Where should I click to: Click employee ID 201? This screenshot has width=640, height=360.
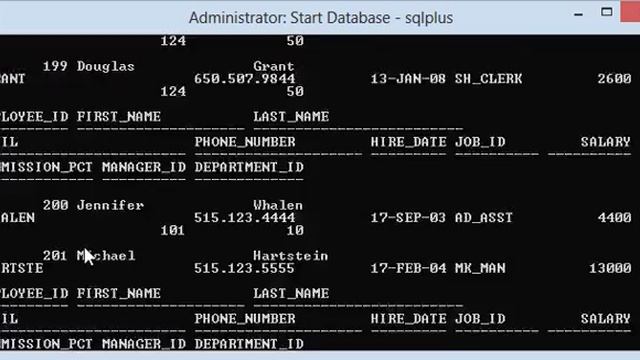coord(55,256)
